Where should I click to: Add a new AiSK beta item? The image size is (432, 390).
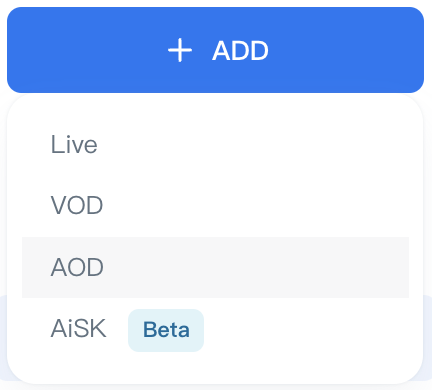(215, 329)
